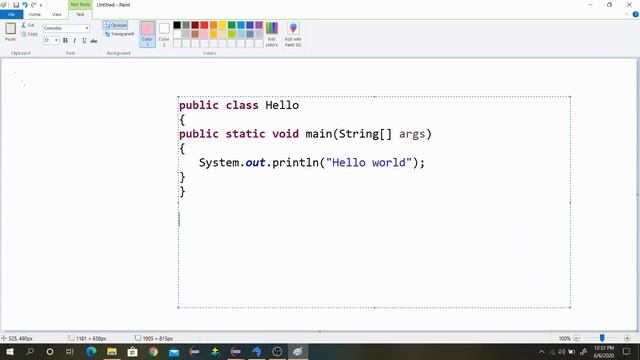Launch Microsoft Edge from taskbar
This screenshot has height=360, width=640.
point(91,351)
